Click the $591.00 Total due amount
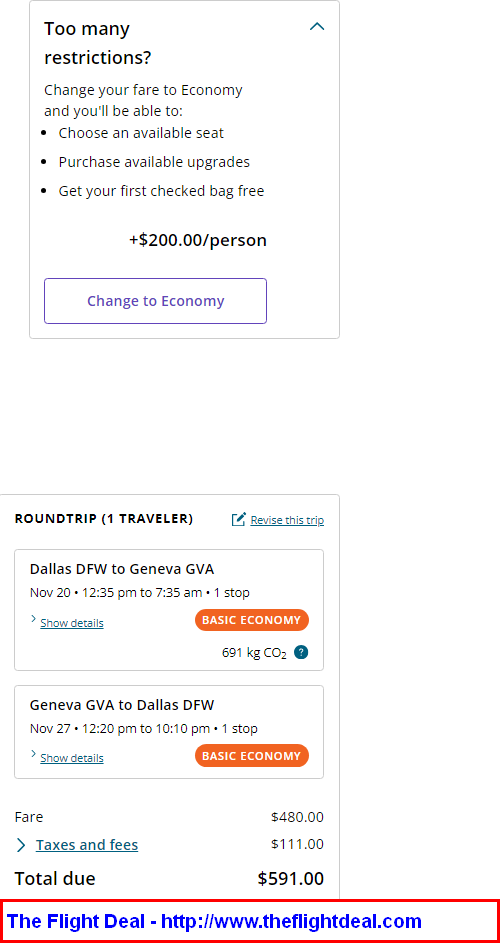The image size is (500, 943). (x=291, y=879)
